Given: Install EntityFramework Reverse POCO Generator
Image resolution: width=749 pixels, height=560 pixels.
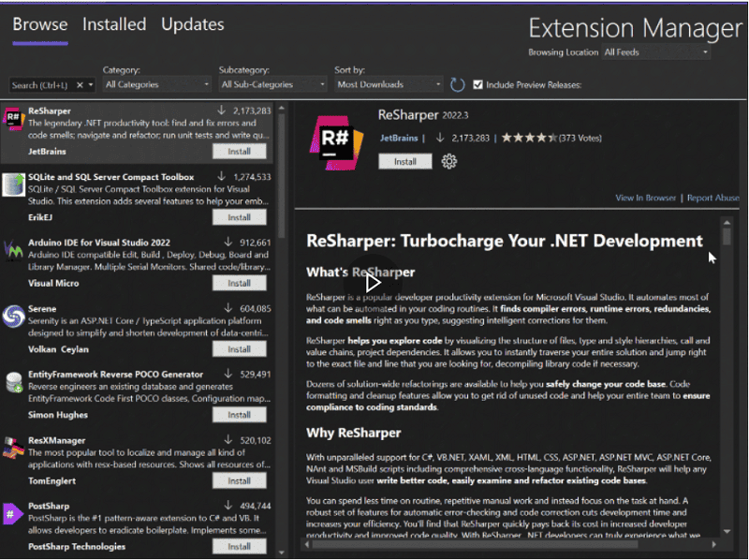Looking at the screenshot, I should pyautogui.click(x=240, y=415).
